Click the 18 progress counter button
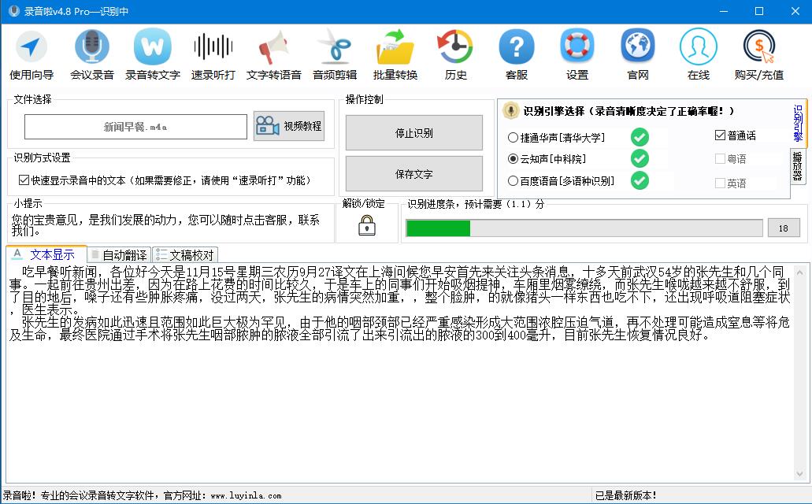This screenshot has height=504, width=812. point(784,228)
